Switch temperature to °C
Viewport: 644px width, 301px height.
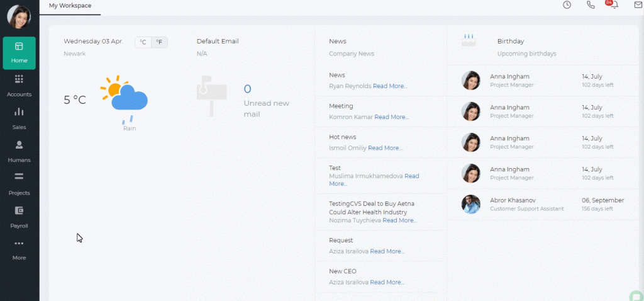click(143, 42)
